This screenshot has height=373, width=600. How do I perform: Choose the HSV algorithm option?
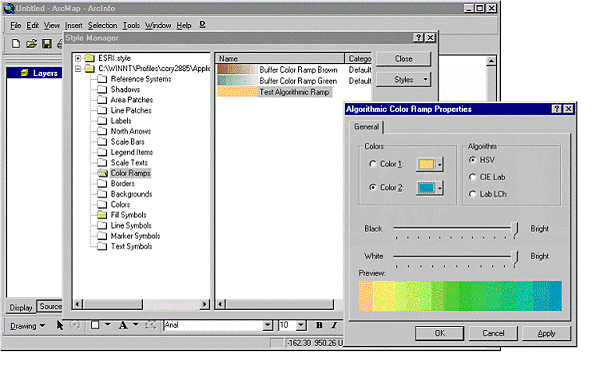point(473,160)
